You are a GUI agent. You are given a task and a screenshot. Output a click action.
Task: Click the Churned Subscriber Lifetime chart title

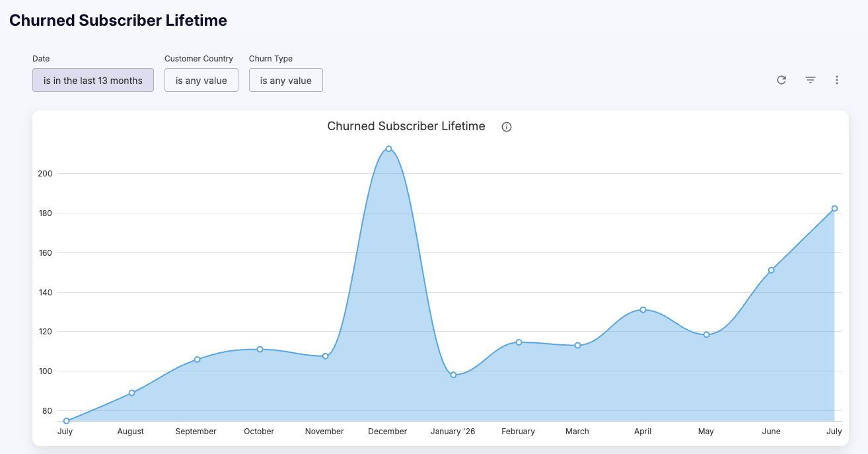pyautogui.click(x=406, y=126)
